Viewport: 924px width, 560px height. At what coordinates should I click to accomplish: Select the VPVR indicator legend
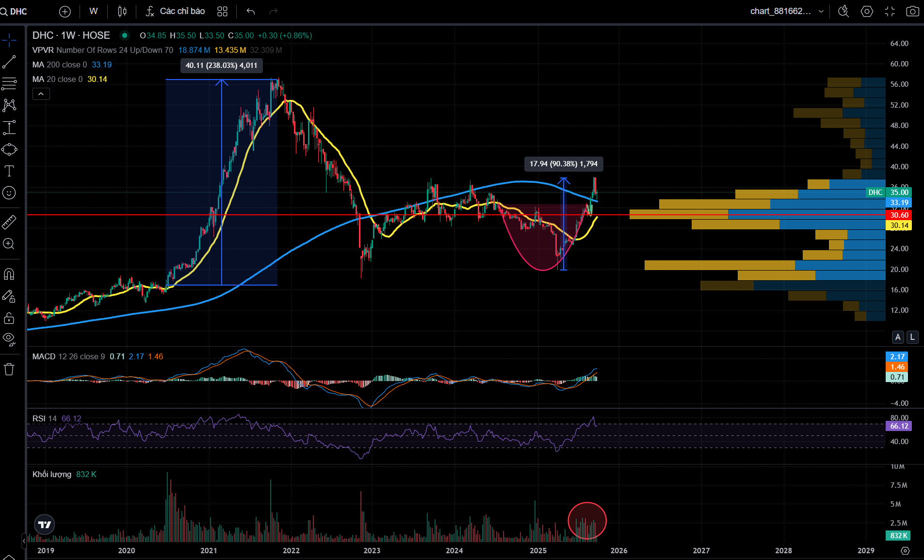pyautogui.click(x=103, y=50)
